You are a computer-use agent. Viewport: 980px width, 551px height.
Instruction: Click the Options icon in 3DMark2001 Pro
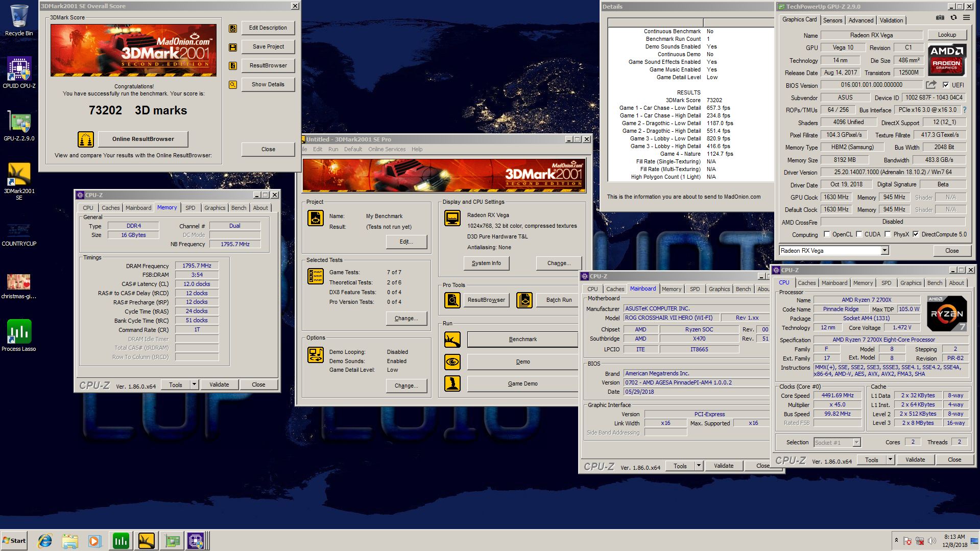pyautogui.click(x=316, y=354)
